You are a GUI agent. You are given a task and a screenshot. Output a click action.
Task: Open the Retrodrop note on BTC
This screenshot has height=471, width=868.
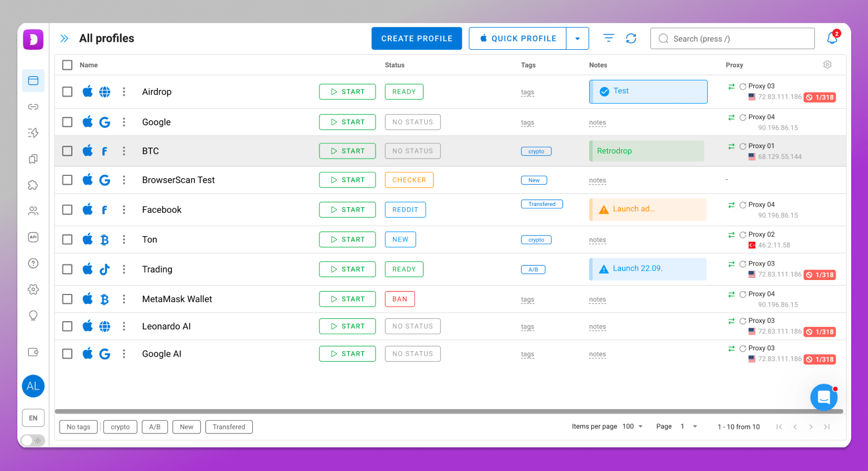click(646, 151)
